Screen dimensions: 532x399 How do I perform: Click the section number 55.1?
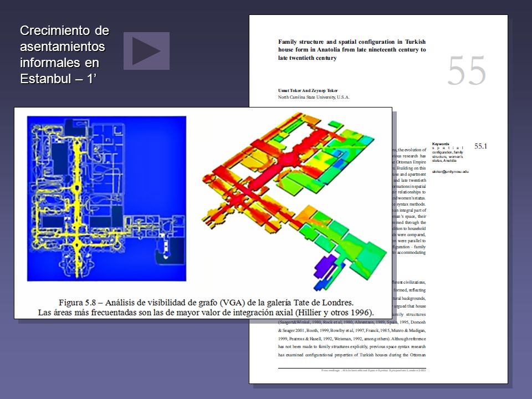coord(480,146)
